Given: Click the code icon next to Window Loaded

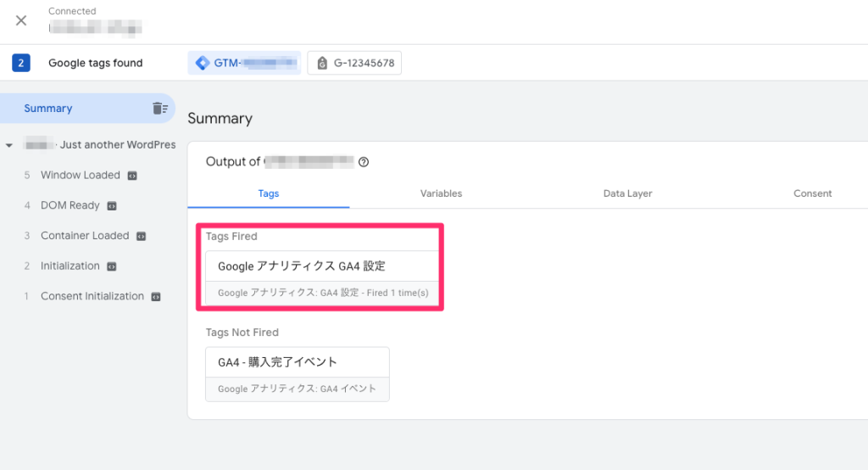Looking at the screenshot, I should tap(132, 176).
